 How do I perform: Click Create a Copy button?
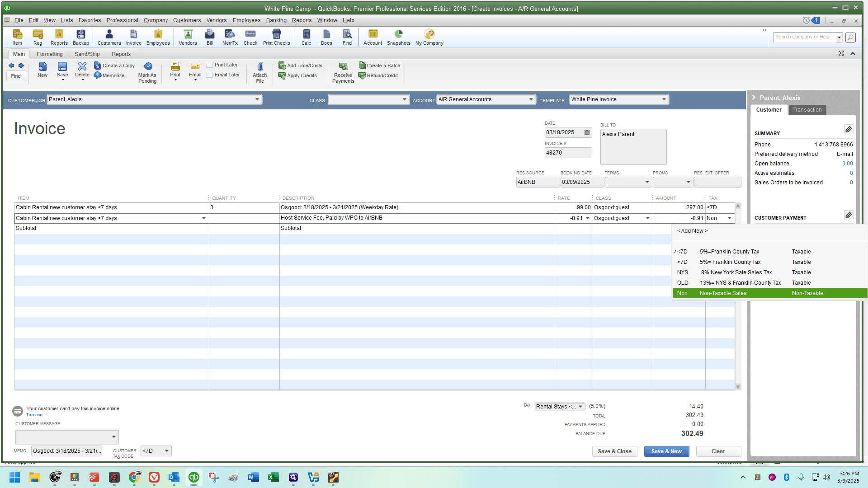coord(114,66)
